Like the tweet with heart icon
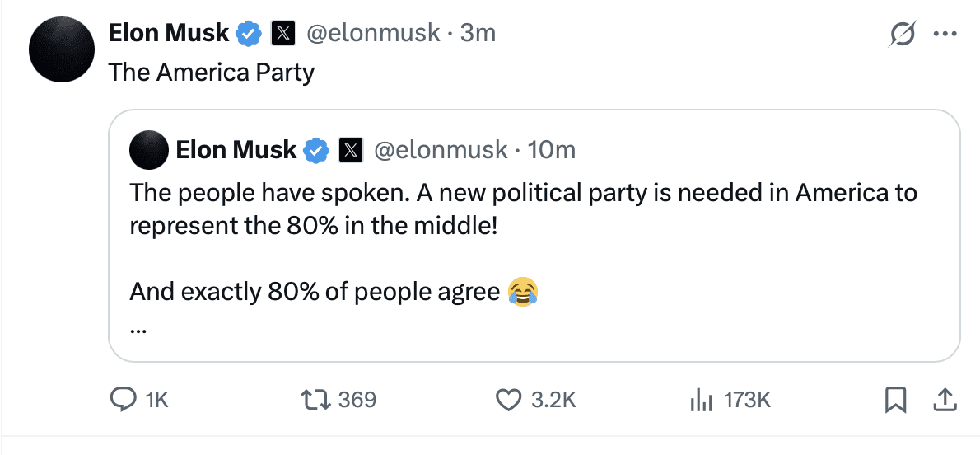980x455 pixels. [508, 399]
